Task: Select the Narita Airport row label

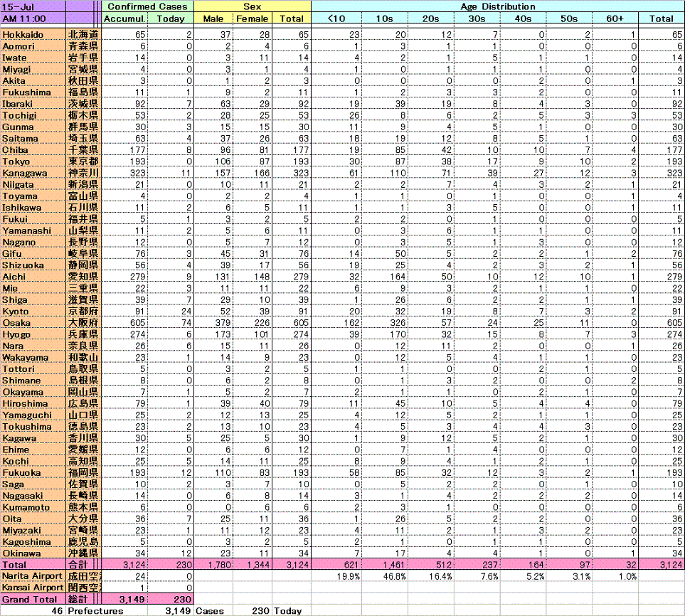Action: coord(33,575)
